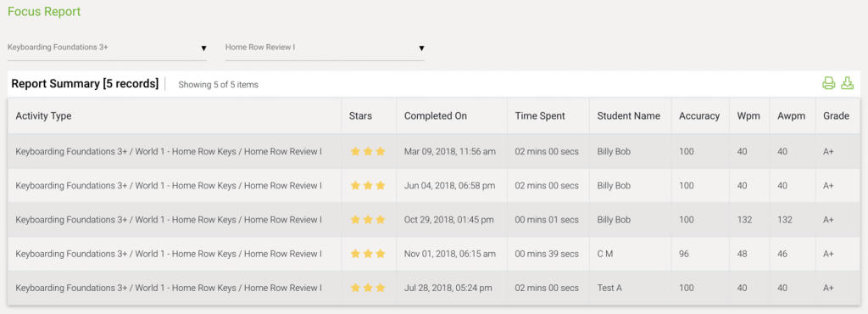Open the Keyboarding Foundations 3+ dropdown

pyautogui.click(x=107, y=48)
